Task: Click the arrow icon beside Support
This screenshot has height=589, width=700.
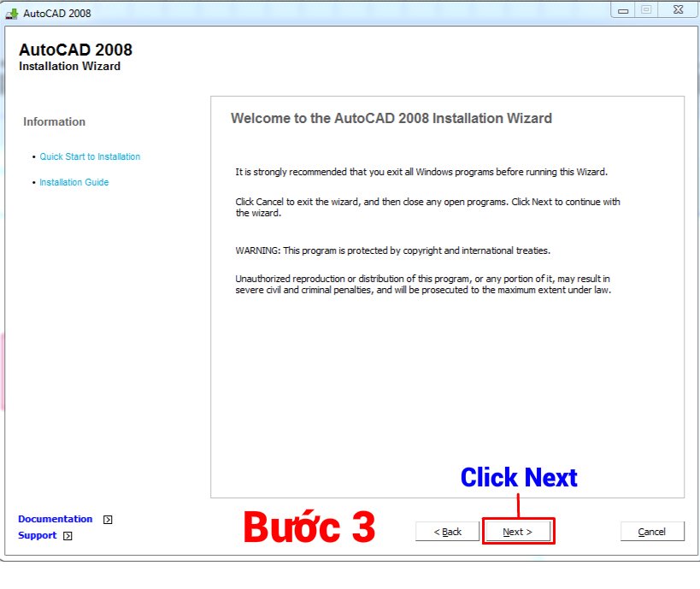Action: 68,536
